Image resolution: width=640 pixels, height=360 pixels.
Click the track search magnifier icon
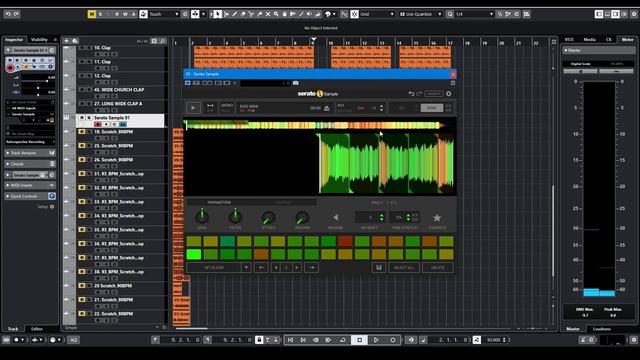pos(162,41)
